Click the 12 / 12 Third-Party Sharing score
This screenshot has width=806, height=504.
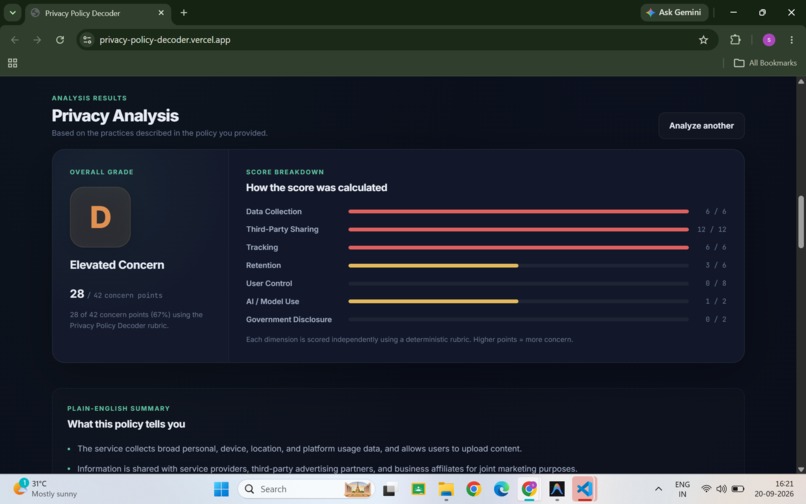711,229
